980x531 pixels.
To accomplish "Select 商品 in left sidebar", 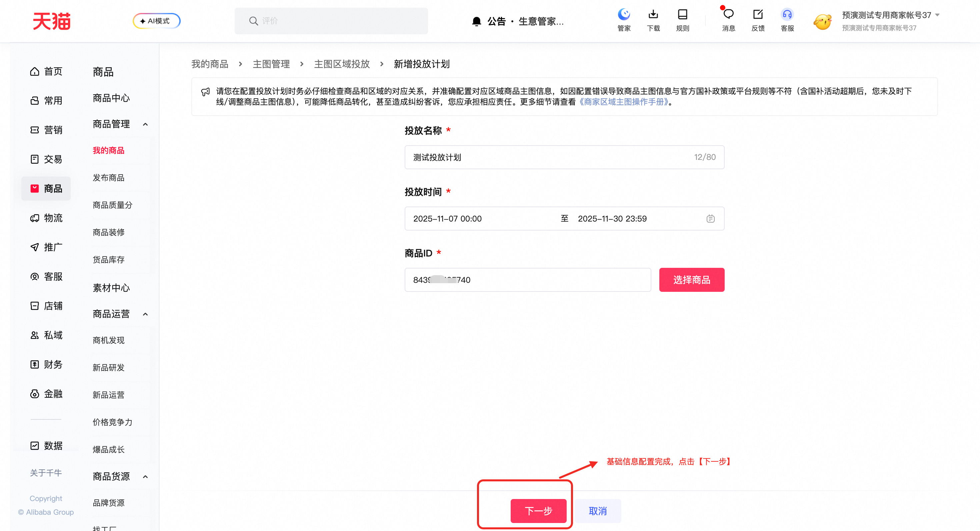I will point(46,188).
